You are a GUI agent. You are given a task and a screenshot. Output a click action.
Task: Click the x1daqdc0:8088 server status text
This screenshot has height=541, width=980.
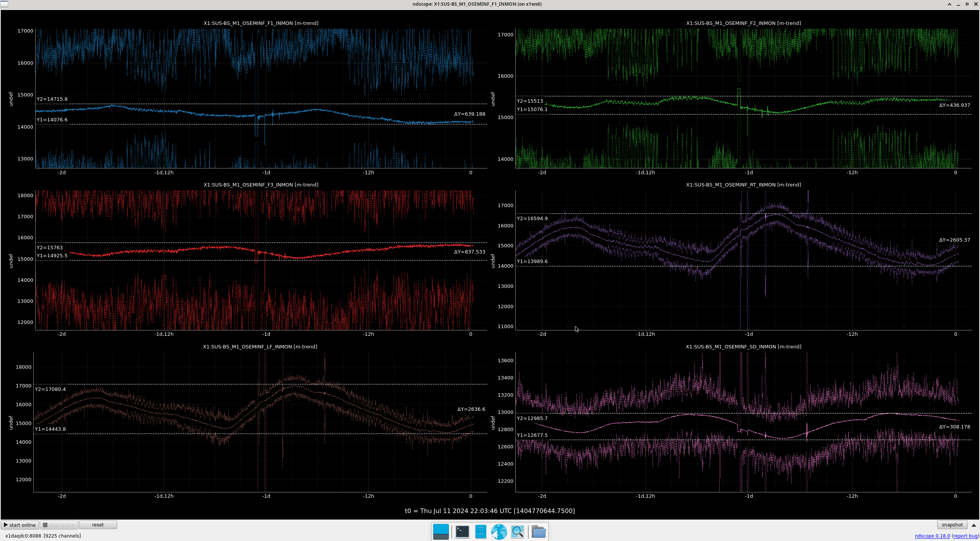43,536
